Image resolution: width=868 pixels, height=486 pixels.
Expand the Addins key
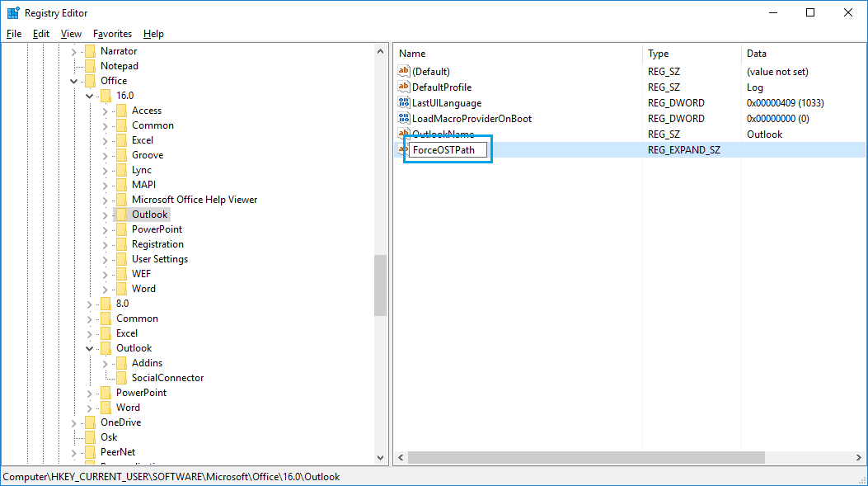point(105,364)
